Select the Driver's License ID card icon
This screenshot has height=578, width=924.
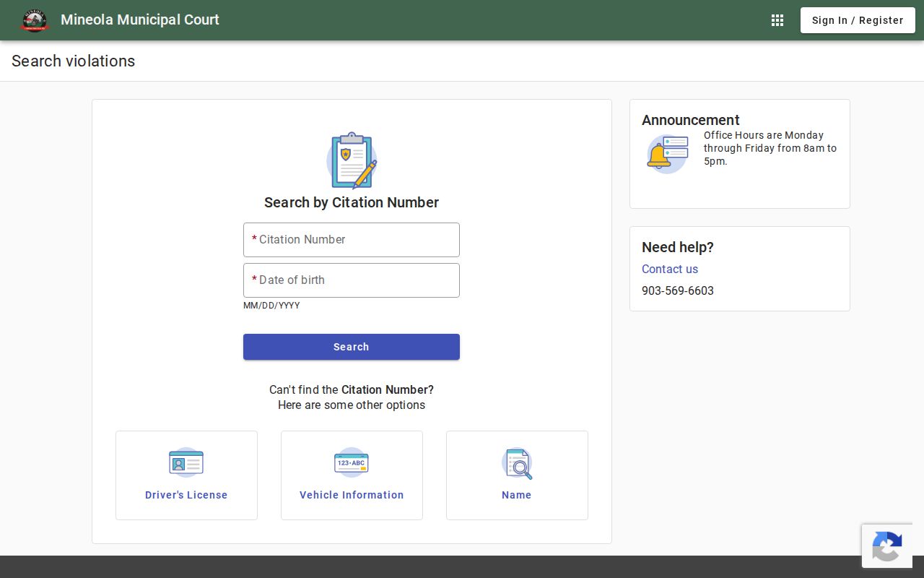[x=186, y=462]
